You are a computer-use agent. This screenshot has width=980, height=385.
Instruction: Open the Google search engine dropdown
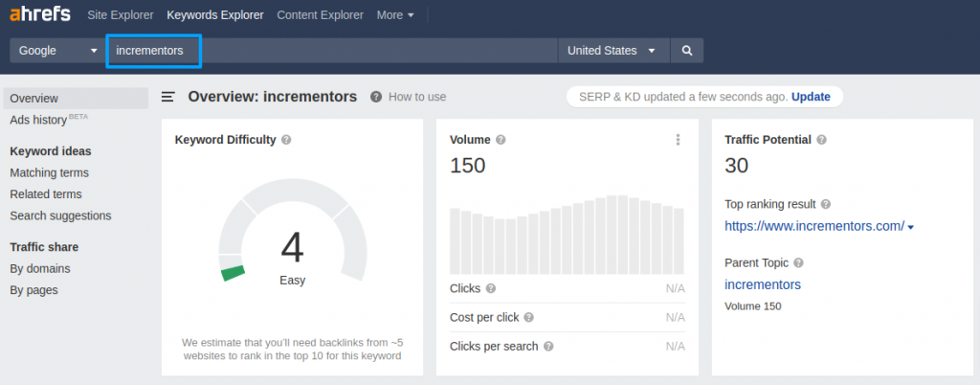58,51
